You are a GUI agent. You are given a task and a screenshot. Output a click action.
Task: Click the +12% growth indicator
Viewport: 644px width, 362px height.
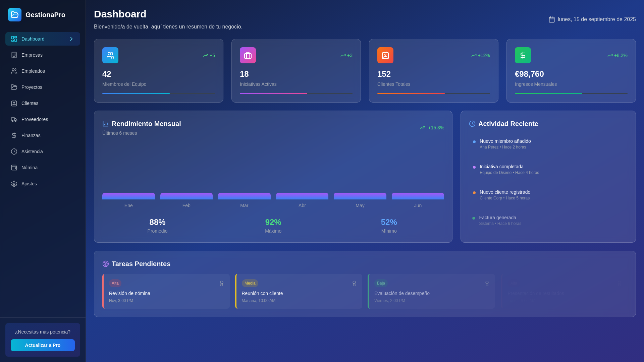coord(481,55)
